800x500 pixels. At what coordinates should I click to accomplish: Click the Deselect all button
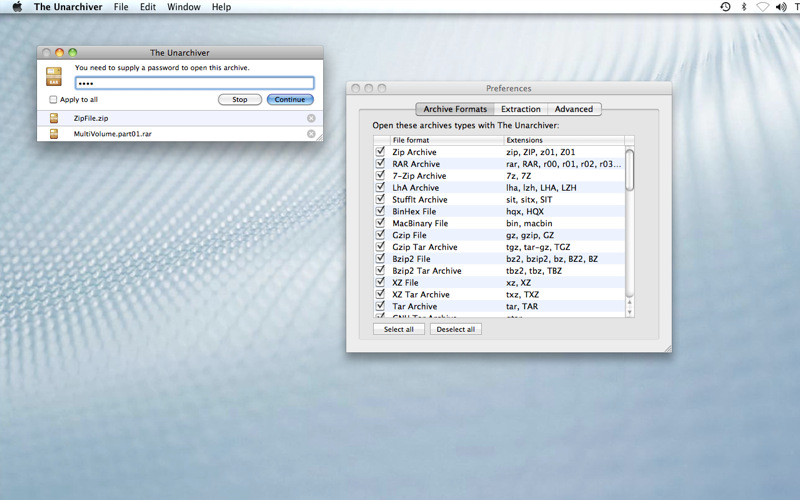(x=456, y=329)
